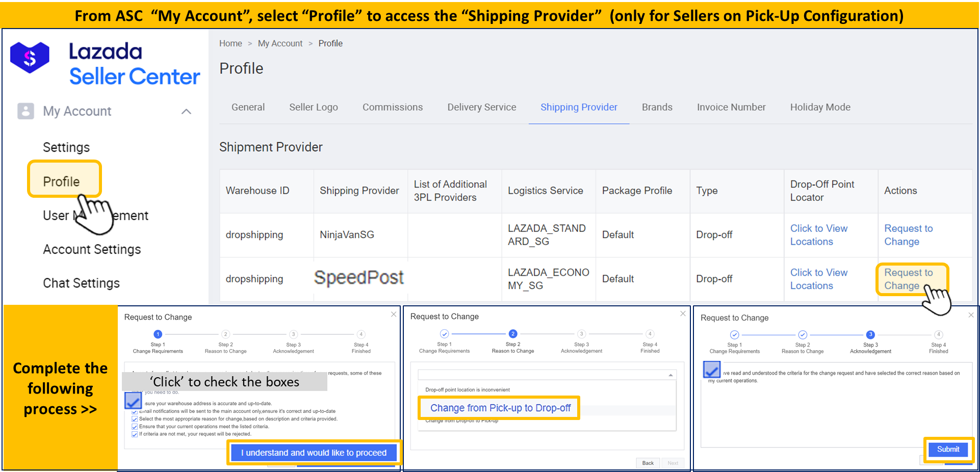The image size is (980, 472).
Task: Click the My Account avatar icon
Action: click(x=25, y=111)
